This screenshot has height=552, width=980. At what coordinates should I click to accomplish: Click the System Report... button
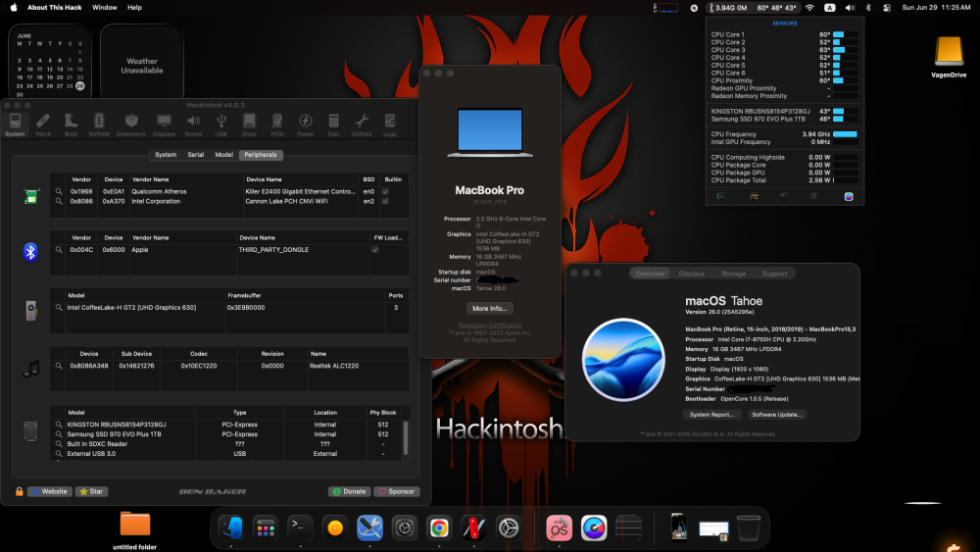pyautogui.click(x=711, y=415)
